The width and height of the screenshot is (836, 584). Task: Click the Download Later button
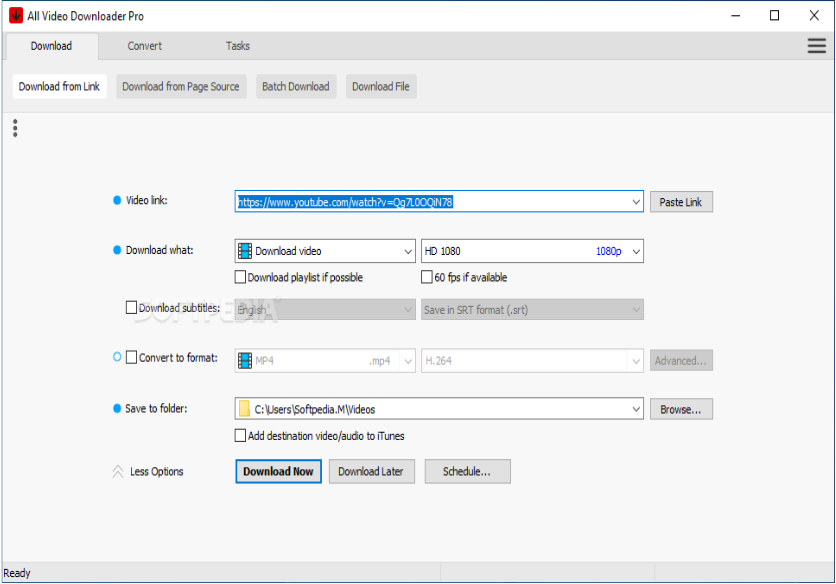click(x=371, y=471)
